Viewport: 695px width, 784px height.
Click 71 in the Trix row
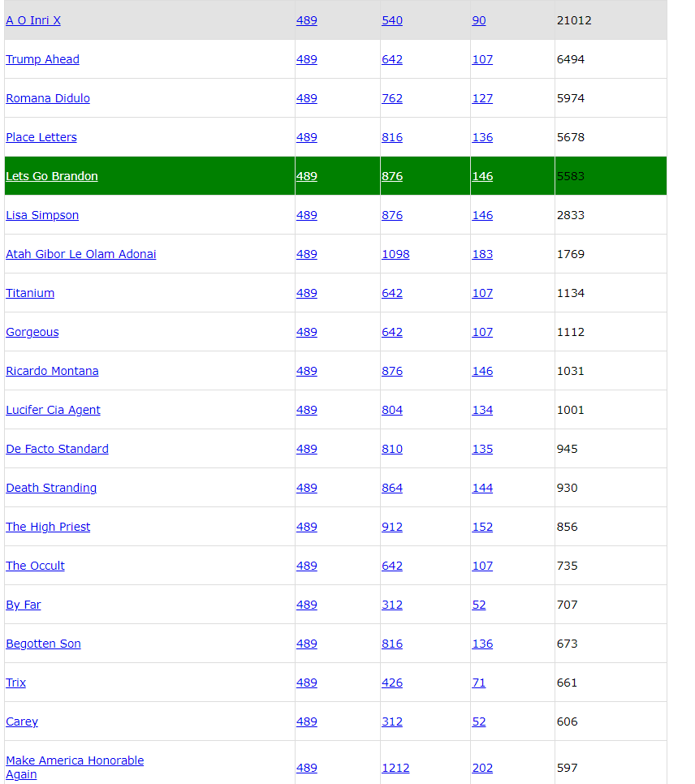(479, 683)
